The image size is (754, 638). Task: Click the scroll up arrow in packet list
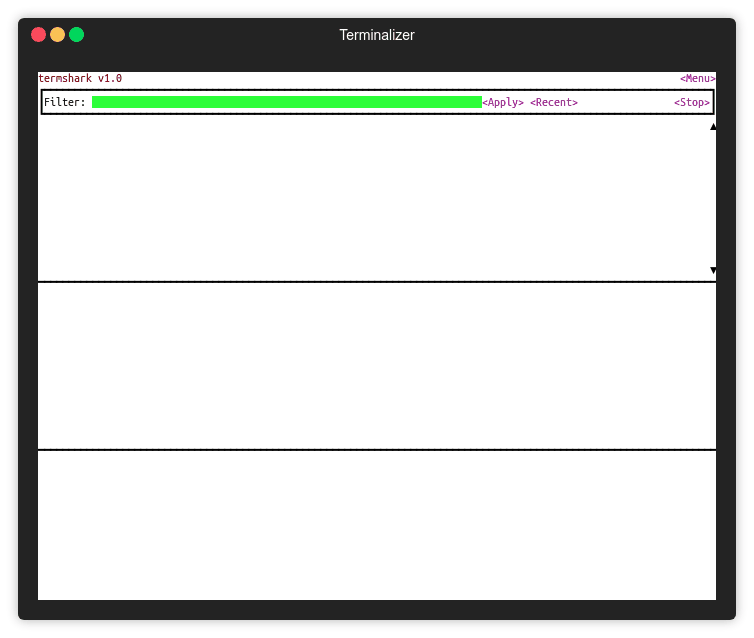(x=713, y=126)
